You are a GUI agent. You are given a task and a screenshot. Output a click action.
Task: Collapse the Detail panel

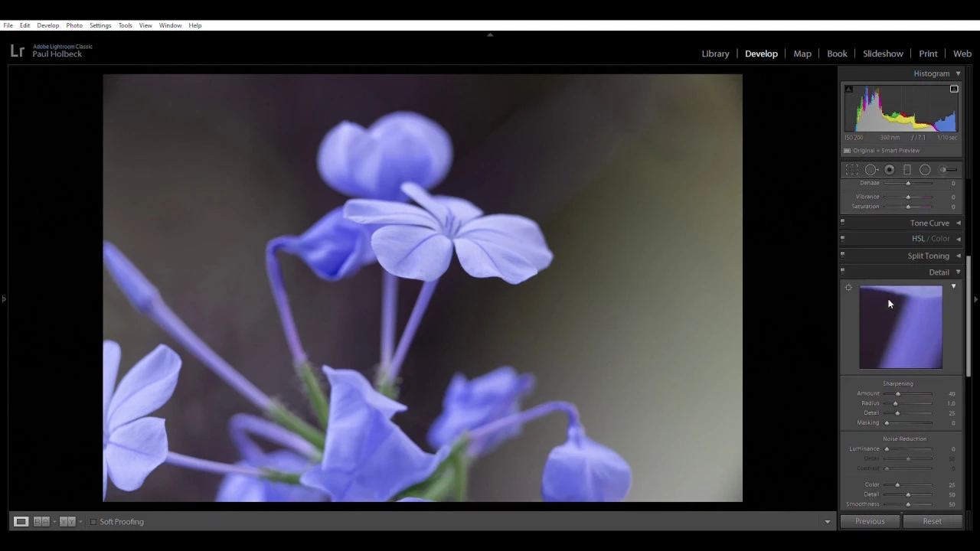958,272
